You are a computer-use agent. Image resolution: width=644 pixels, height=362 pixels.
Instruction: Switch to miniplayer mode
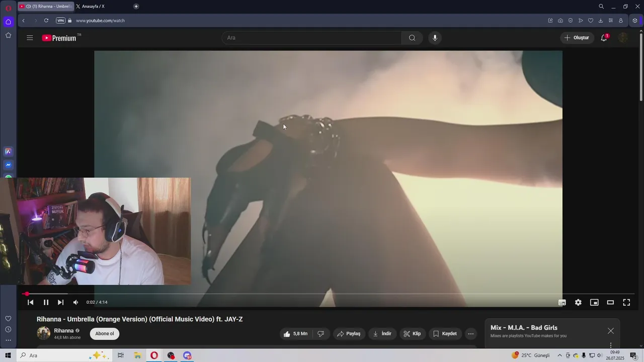pyautogui.click(x=594, y=302)
